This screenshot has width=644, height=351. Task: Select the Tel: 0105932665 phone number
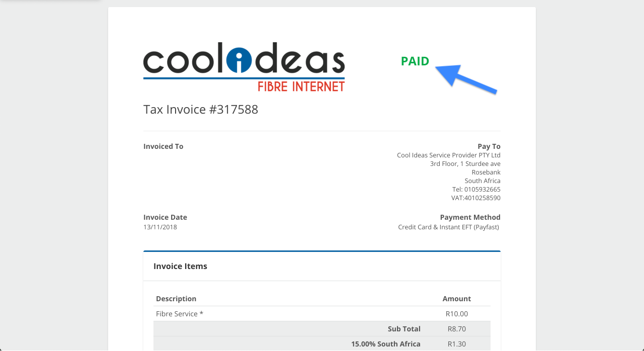point(476,189)
